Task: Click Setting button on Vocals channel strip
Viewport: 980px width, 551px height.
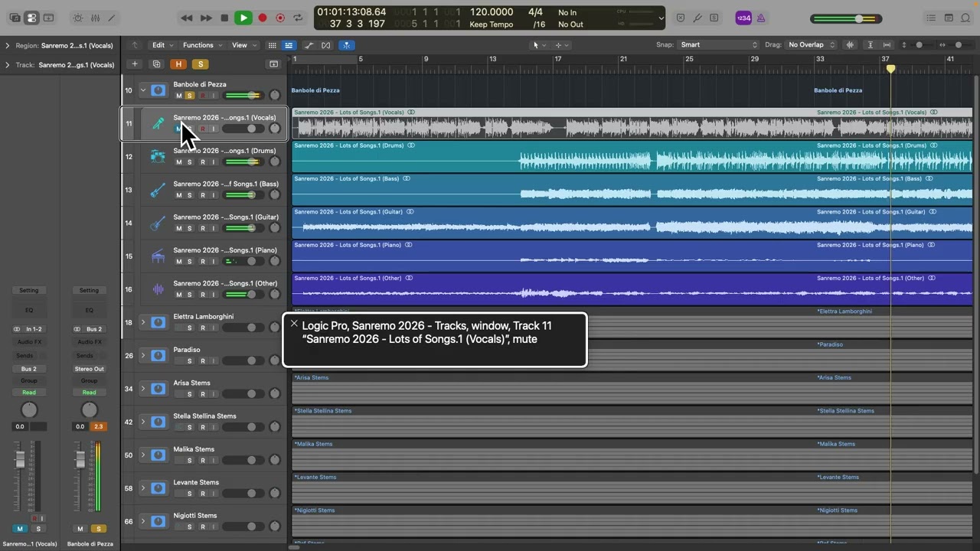Action: (x=28, y=290)
